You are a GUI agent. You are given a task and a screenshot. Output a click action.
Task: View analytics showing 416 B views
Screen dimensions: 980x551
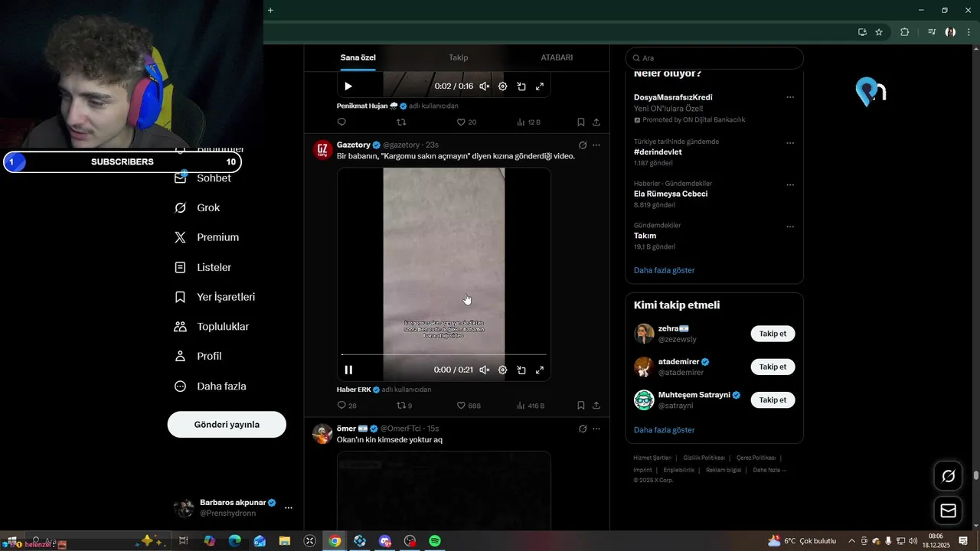pos(530,406)
